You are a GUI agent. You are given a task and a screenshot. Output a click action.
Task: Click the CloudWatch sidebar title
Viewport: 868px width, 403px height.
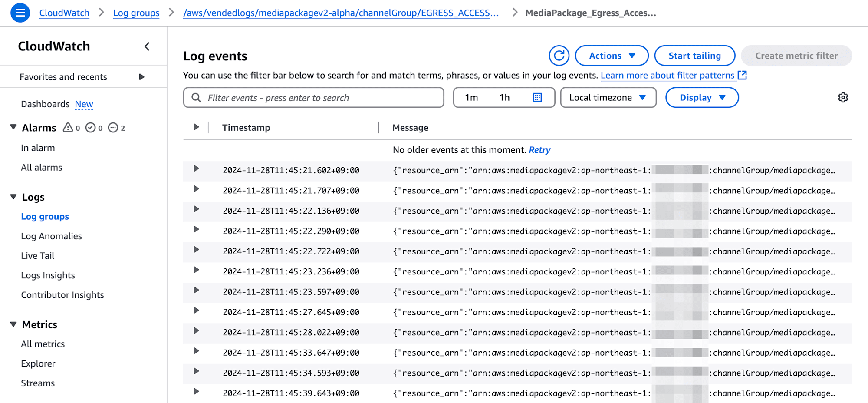[x=54, y=46]
